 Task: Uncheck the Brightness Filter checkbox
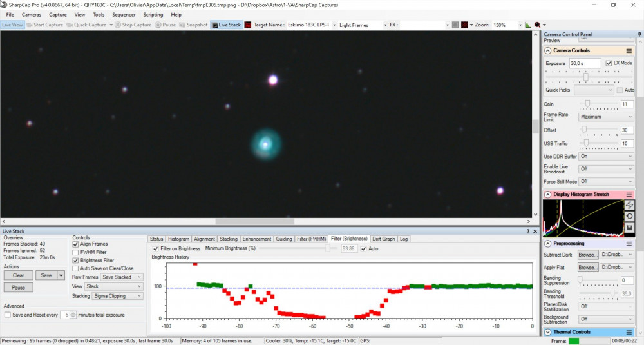75,261
